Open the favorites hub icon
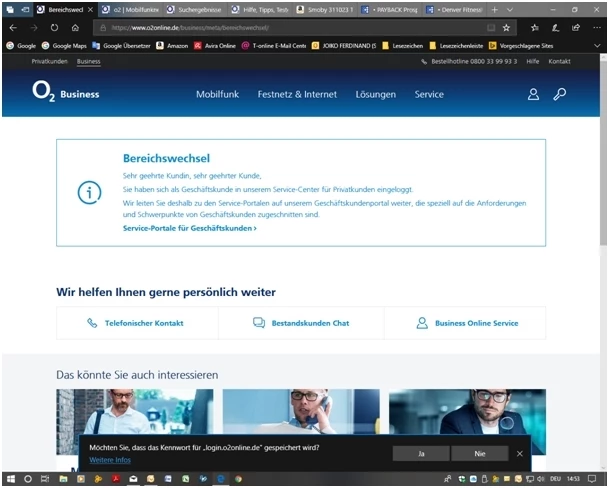 [x=535, y=28]
